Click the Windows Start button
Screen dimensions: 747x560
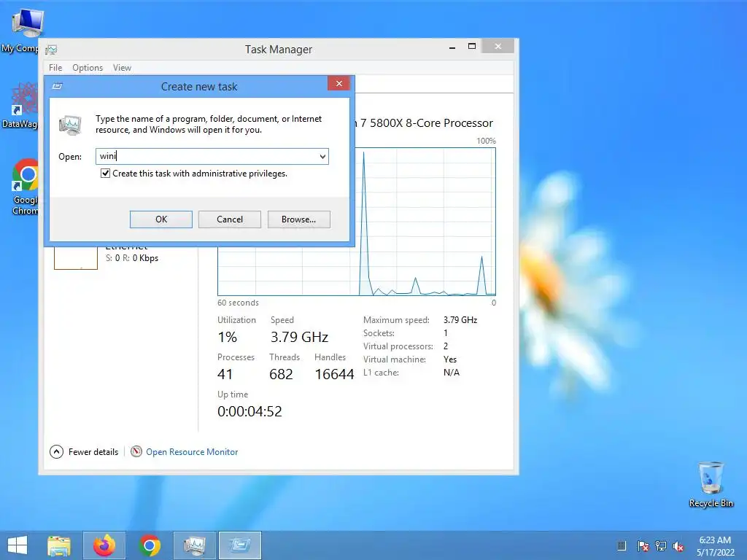(x=18, y=545)
